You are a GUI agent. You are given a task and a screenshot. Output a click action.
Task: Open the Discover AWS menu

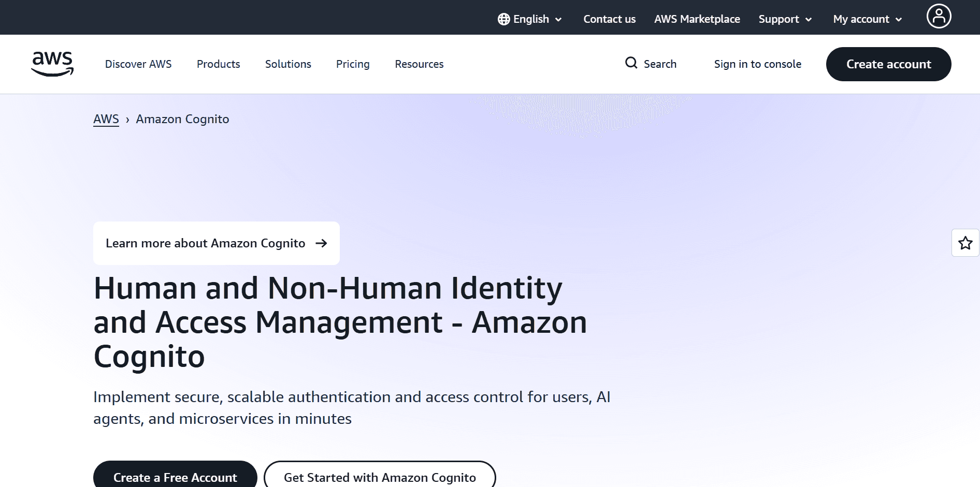tap(138, 64)
